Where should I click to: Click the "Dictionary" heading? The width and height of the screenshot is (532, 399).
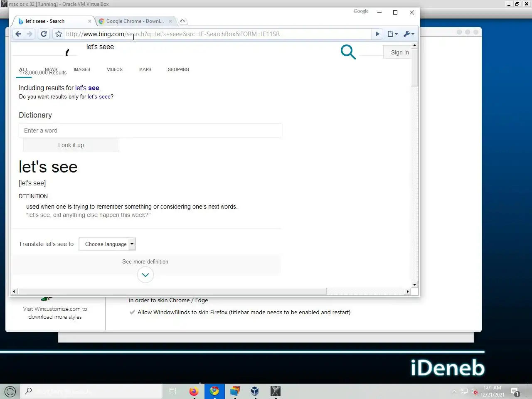[35, 115]
